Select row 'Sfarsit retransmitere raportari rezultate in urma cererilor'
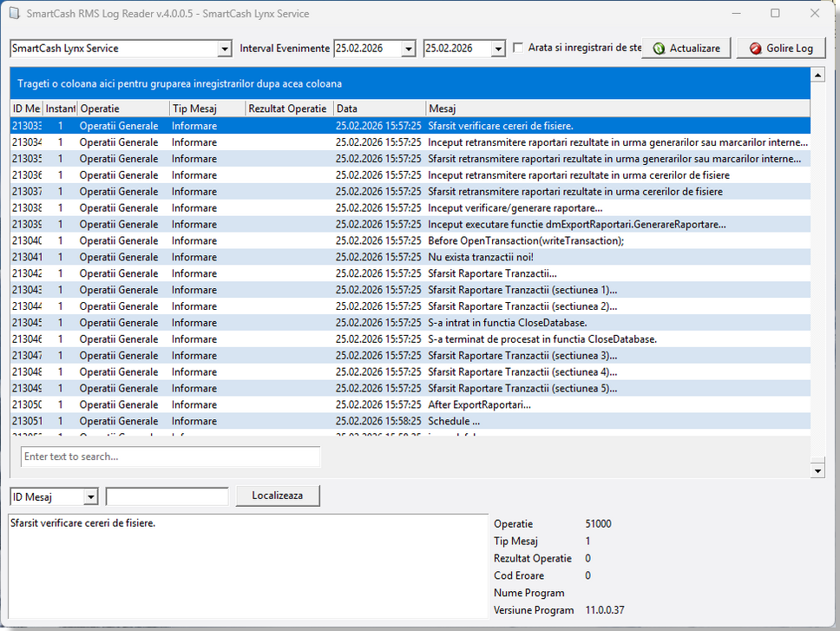The height and width of the screenshot is (631, 840). click(x=410, y=192)
